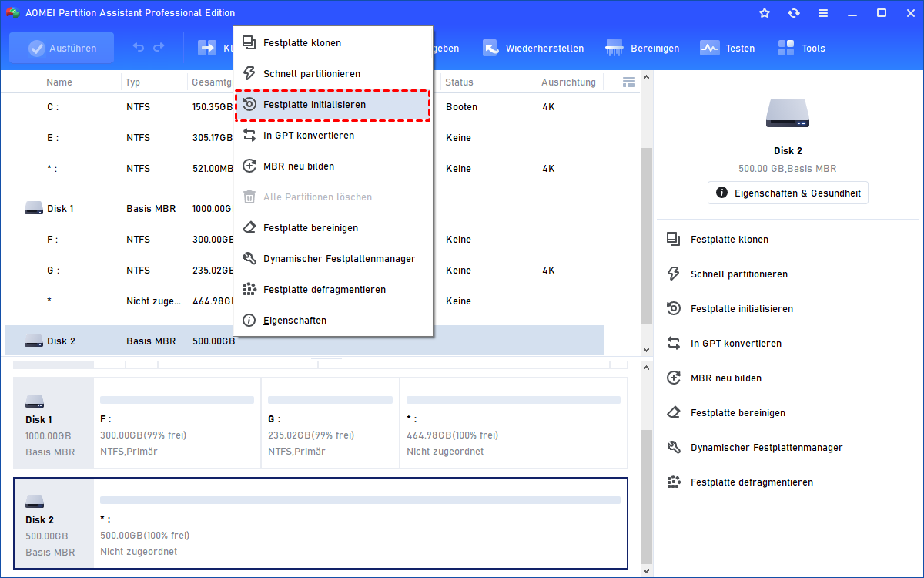Viewport: 924px width, 578px height.
Task: Open the Testen toolbar item
Action: coord(727,48)
